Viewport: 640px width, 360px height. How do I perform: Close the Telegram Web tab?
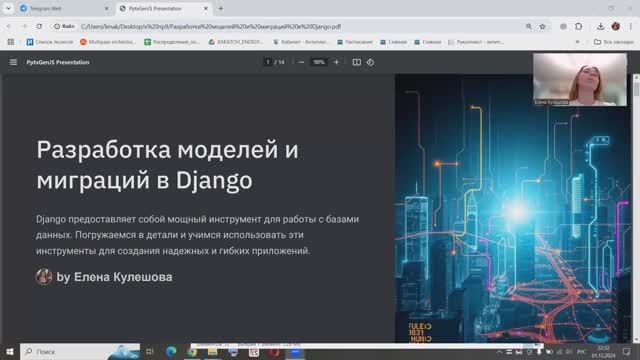pos(107,9)
